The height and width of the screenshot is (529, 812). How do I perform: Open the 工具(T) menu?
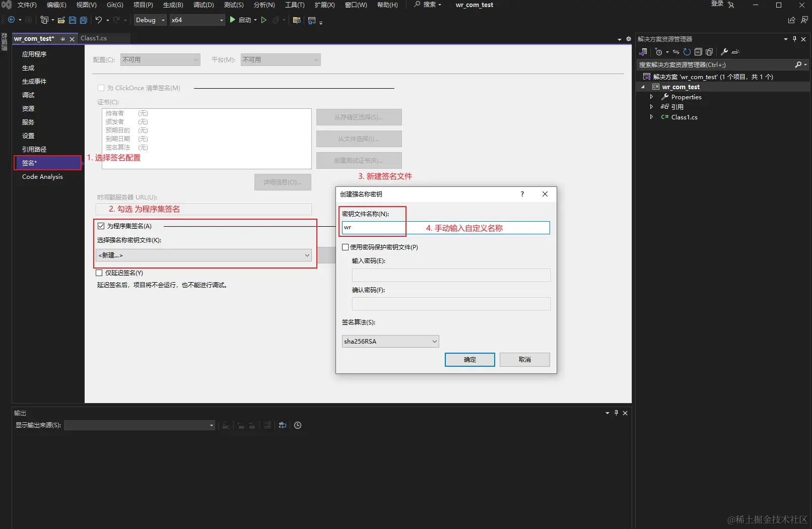[x=295, y=5]
